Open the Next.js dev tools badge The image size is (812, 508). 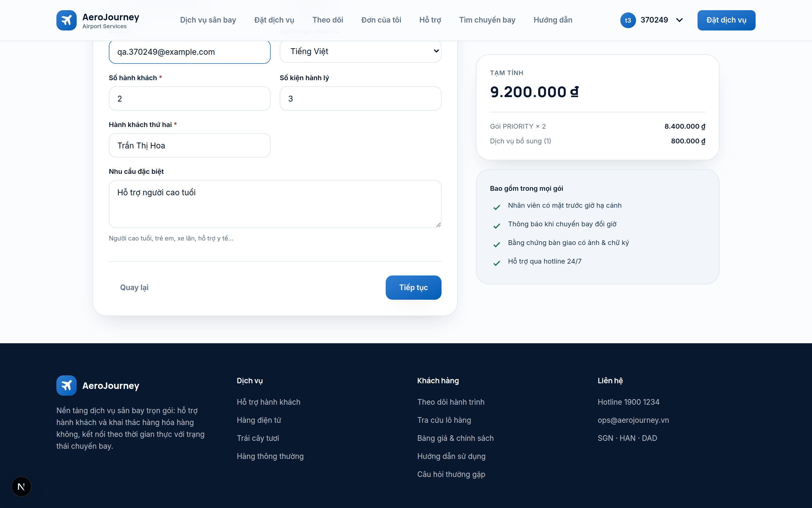[x=21, y=486]
